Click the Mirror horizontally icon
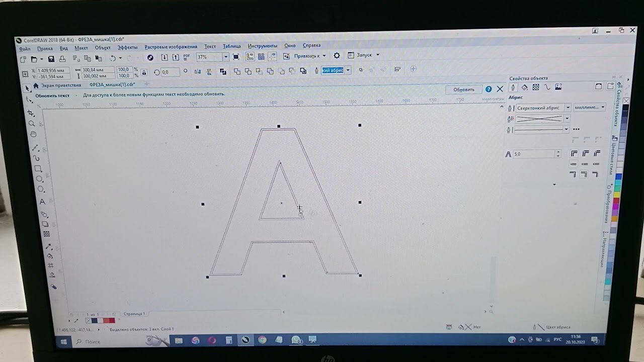The width and height of the screenshot is (644, 362). pos(198,72)
